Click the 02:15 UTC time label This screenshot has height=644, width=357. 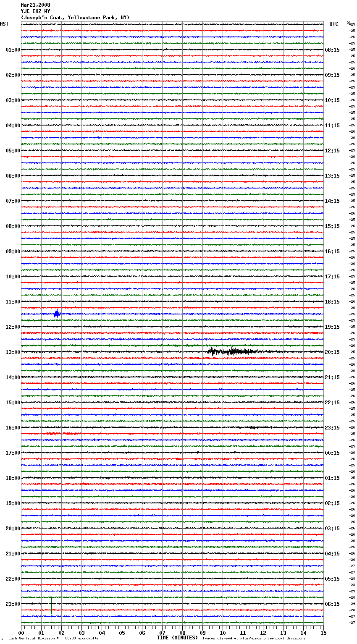pyautogui.click(x=332, y=503)
